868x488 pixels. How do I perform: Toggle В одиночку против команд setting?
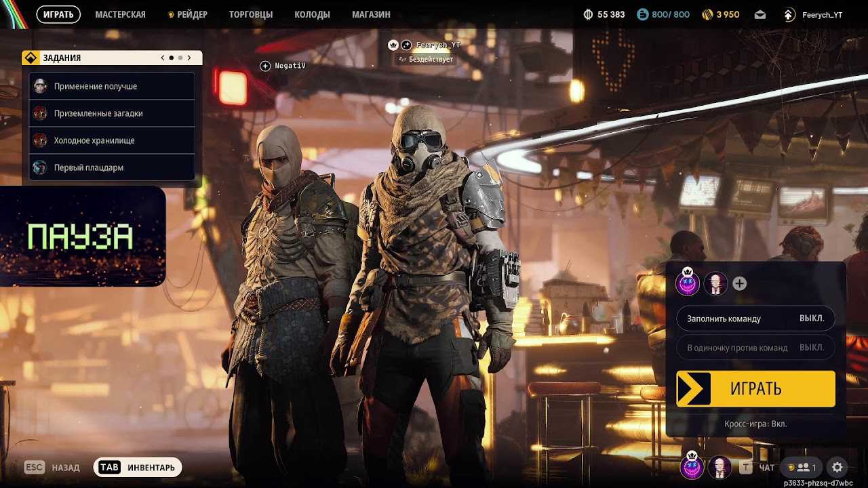[755, 348]
